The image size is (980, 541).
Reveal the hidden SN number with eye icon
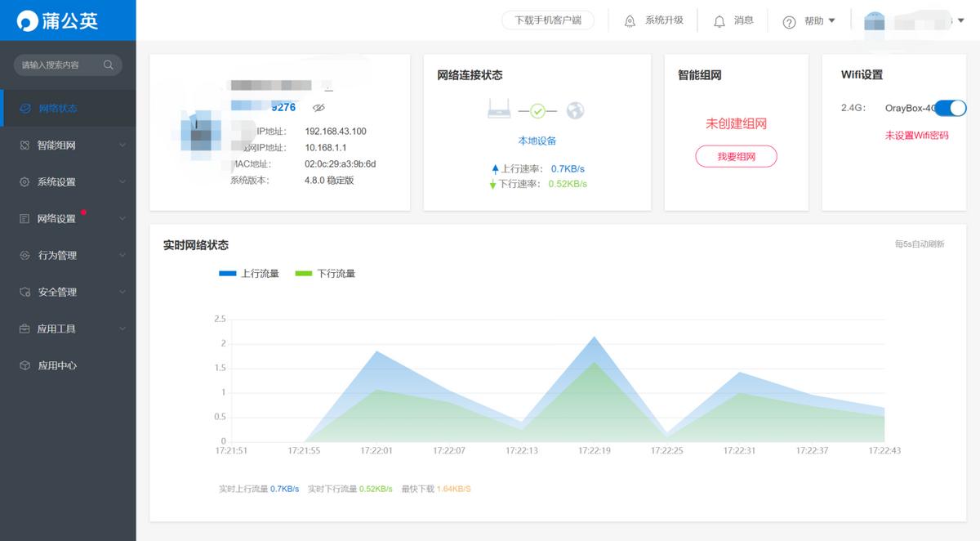coord(318,107)
